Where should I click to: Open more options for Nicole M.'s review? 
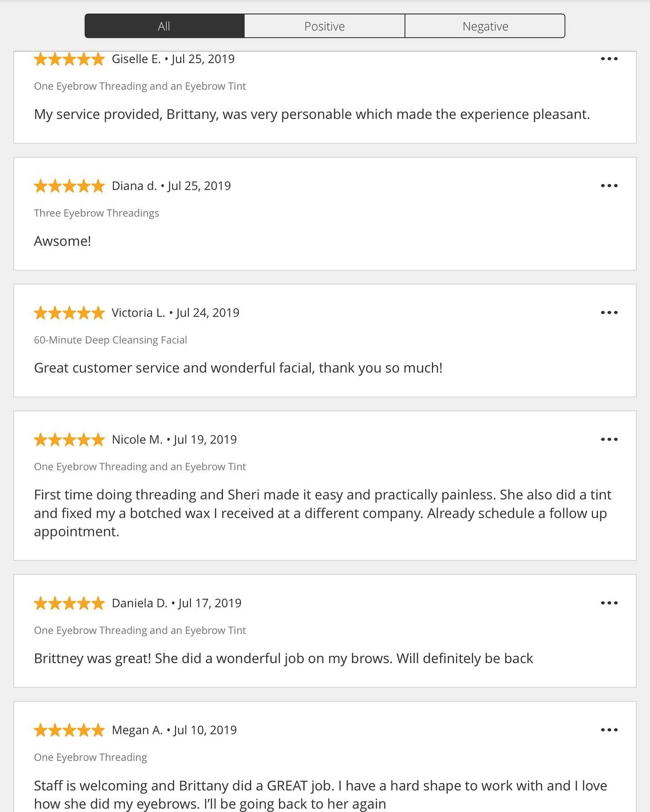pos(609,439)
